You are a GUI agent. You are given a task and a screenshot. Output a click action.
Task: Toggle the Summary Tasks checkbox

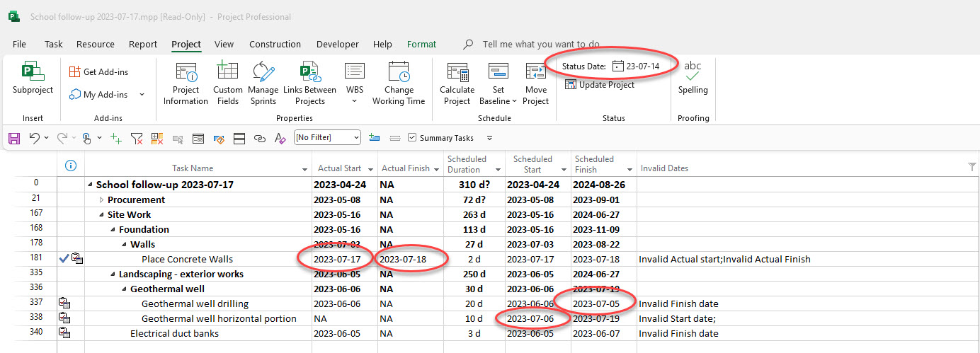[x=412, y=138]
